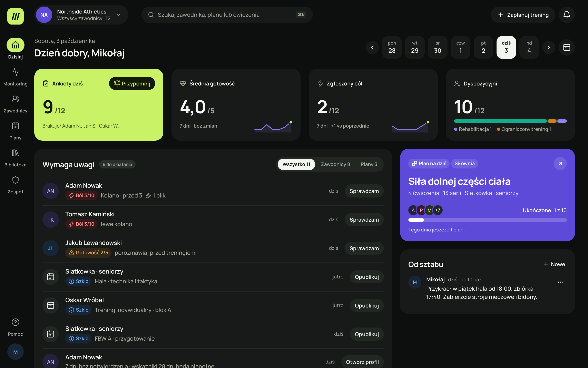Viewport: 588px width, 368px height.
Task: Select day wt 29 in week strip
Action: (415, 47)
